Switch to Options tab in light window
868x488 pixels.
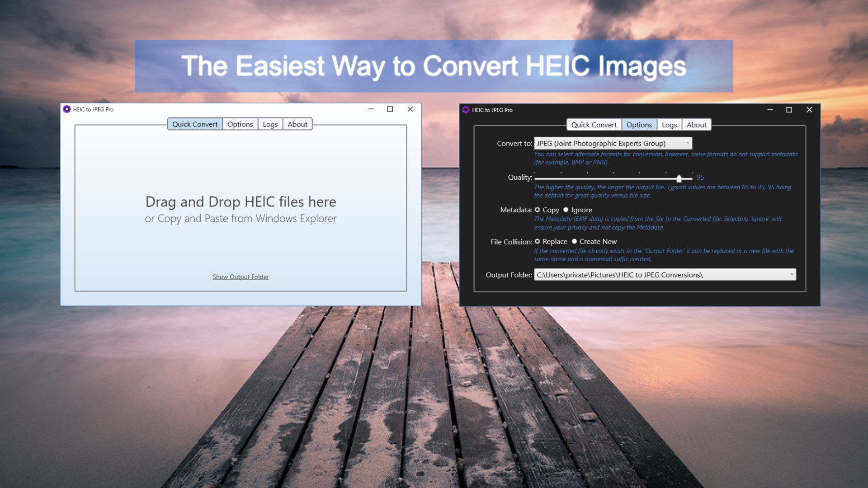240,124
